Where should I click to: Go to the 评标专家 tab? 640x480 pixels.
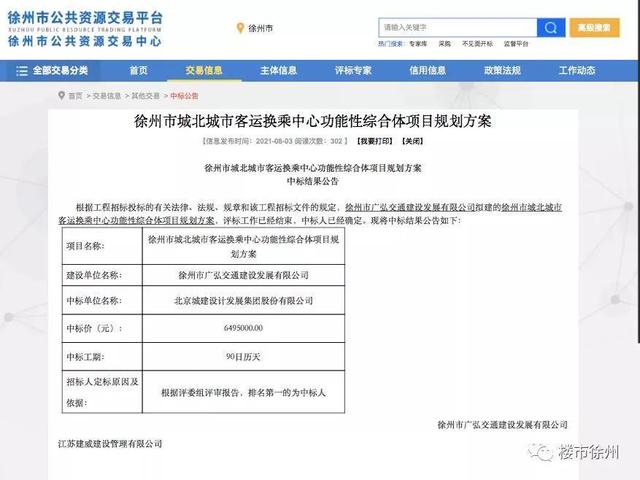tap(353, 71)
